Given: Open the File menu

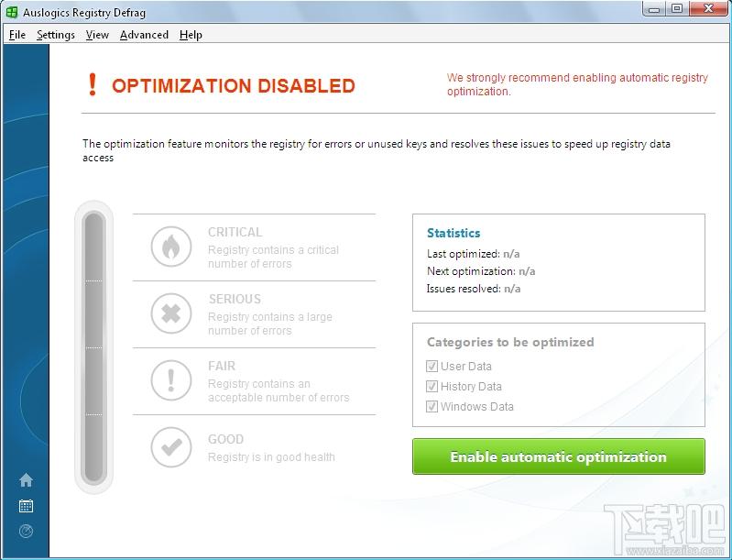Looking at the screenshot, I should (17, 35).
